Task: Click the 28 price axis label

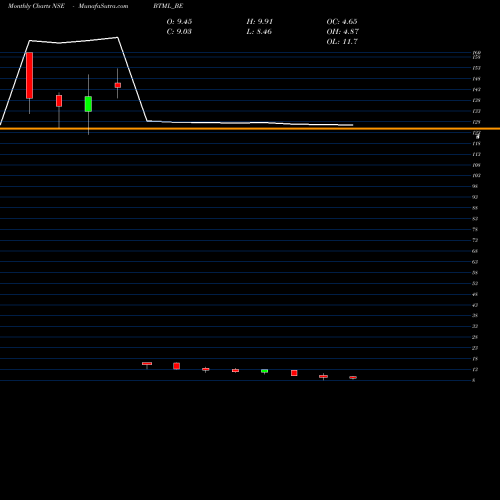Action: click(x=475, y=337)
